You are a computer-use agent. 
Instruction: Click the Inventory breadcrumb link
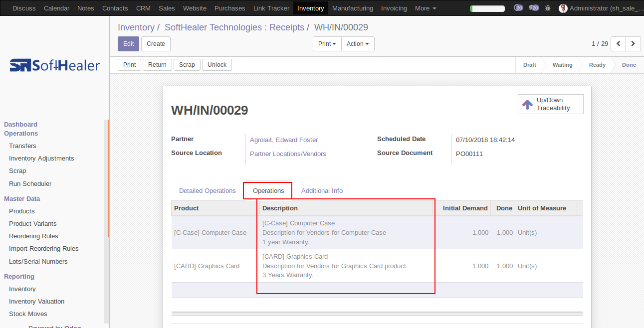[136, 27]
